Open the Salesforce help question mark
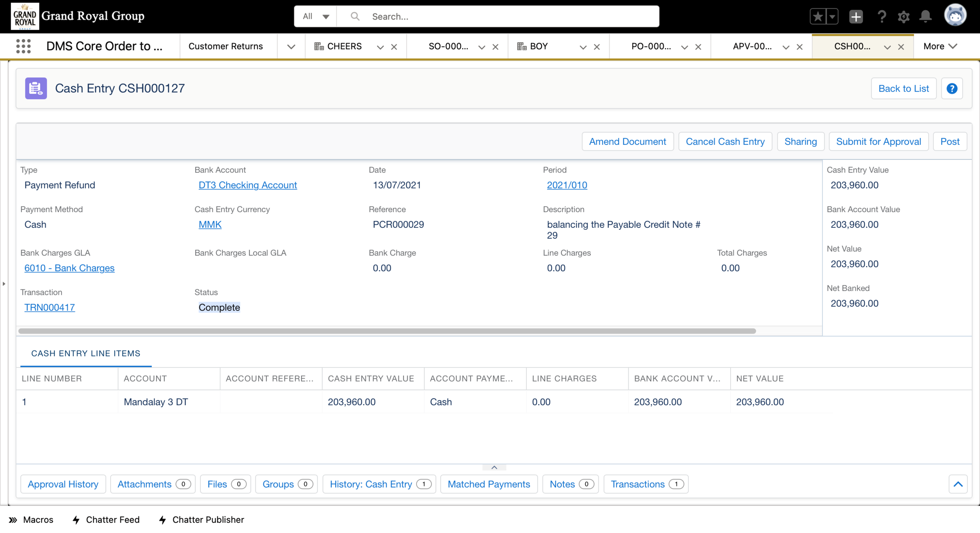Screen dimensions: 980x533 [x=882, y=17]
